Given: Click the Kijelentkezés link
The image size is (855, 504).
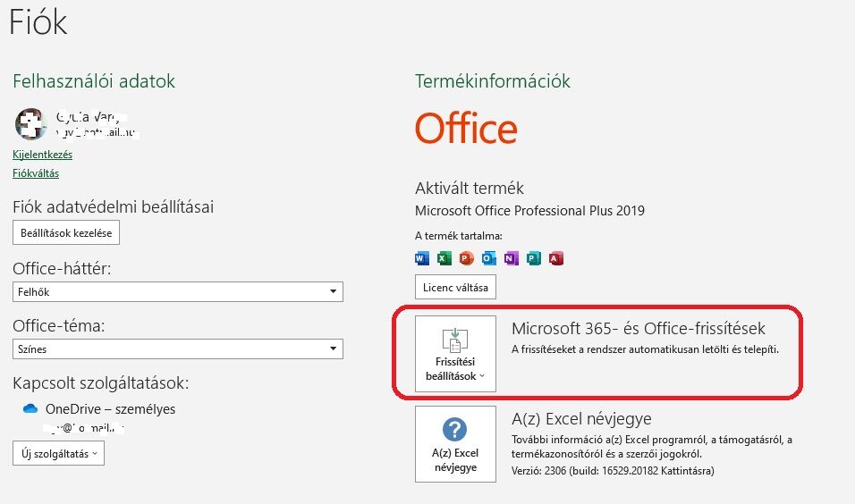Looking at the screenshot, I should pos(43,155).
